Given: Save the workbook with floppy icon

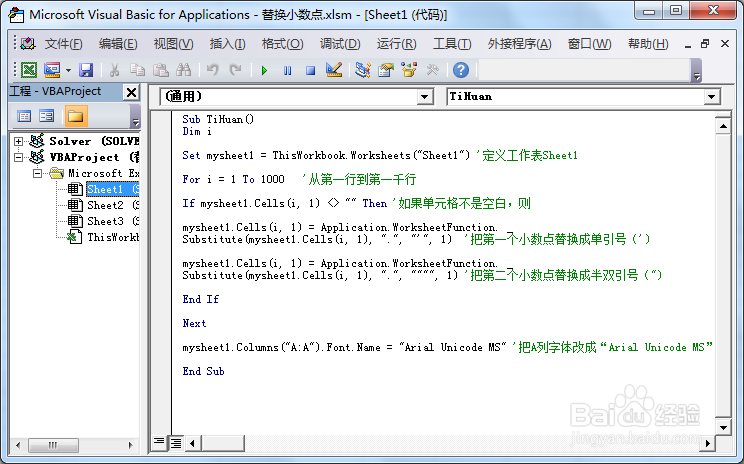Looking at the screenshot, I should [86, 70].
